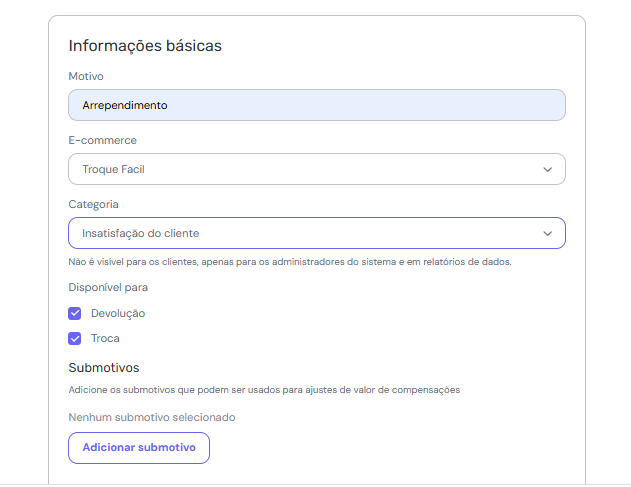
Task: Click the chevron arrow in E-commerce field
Action: (547, 169)
